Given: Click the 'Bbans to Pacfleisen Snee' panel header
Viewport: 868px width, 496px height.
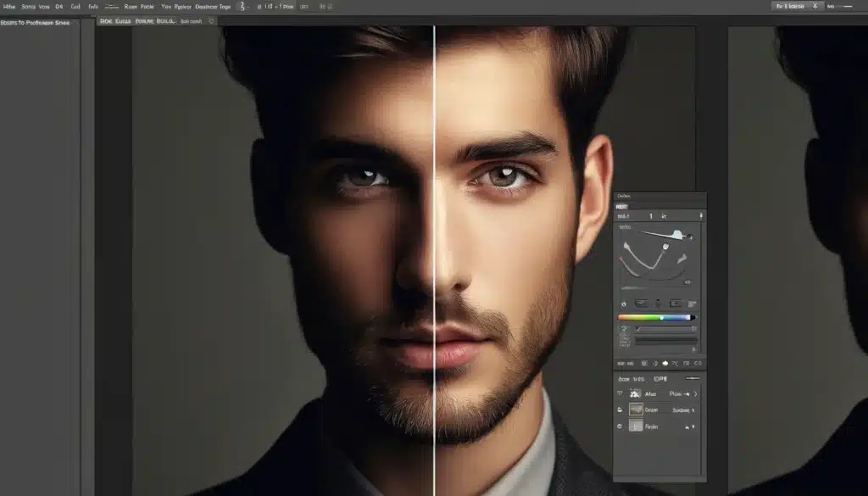Looking at the screenshot, I should tap(35, 23).
